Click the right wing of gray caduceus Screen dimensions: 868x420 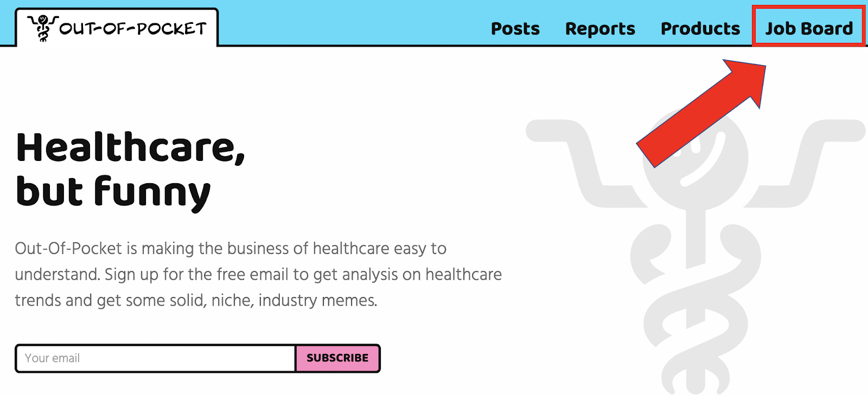806,163
